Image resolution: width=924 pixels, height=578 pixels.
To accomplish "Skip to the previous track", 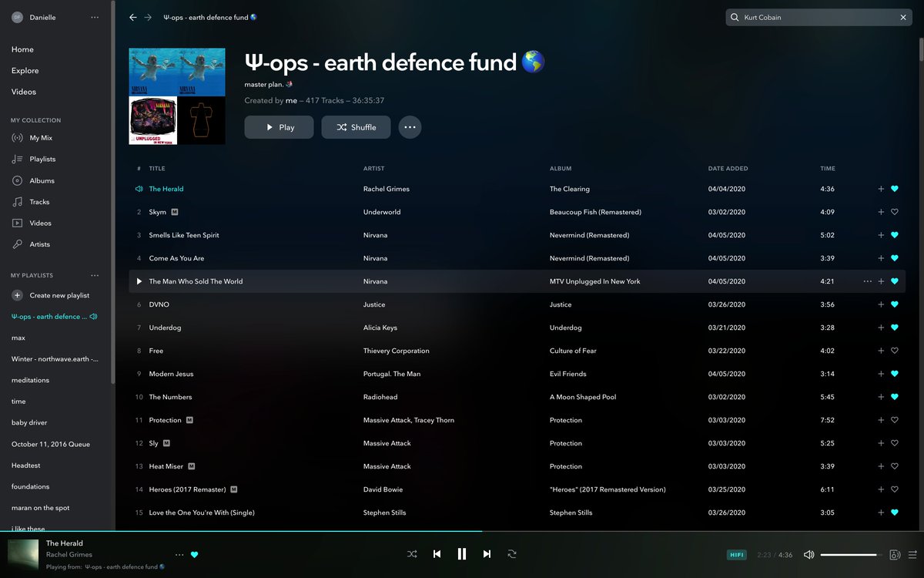I will (437, 554).
